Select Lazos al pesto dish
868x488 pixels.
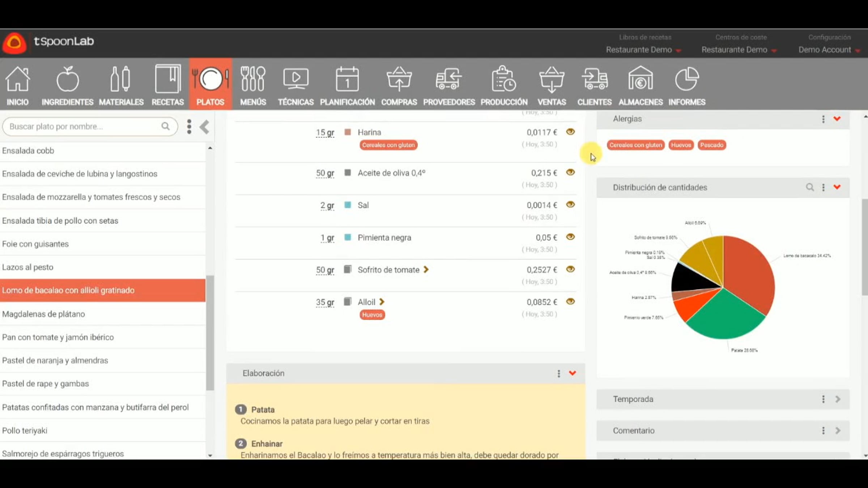pos(103,267)
